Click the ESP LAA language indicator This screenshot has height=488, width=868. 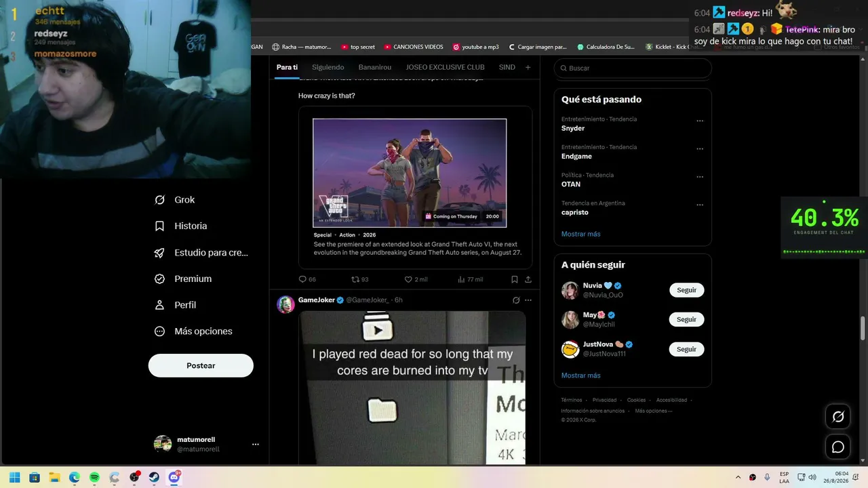(x=784, y=477)
